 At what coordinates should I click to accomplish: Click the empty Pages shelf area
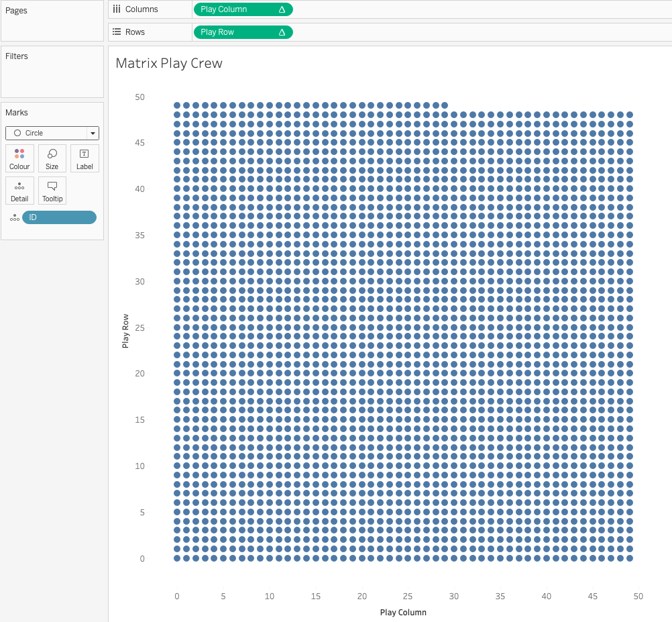[52, 27]
